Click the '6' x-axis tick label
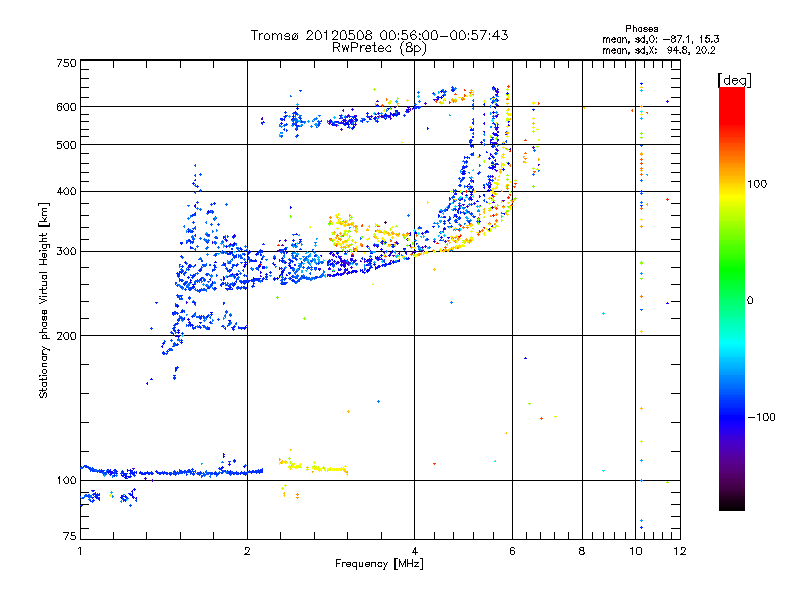 (512, 551)
